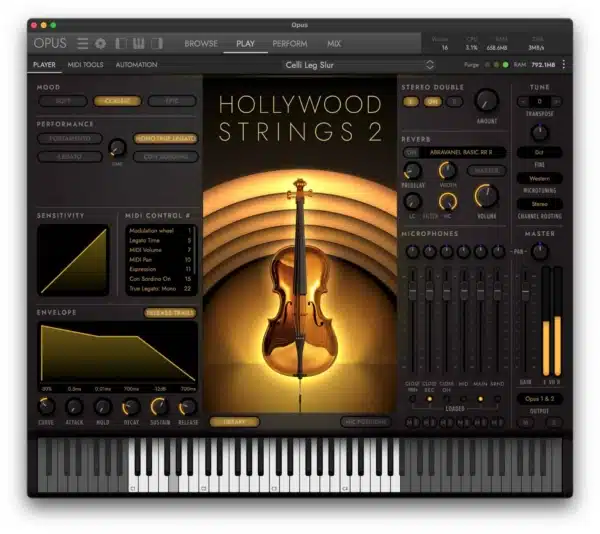Viewport: 600px width, 534px height.
Task: Click the Mic Positions button
Action: point(366,422)
